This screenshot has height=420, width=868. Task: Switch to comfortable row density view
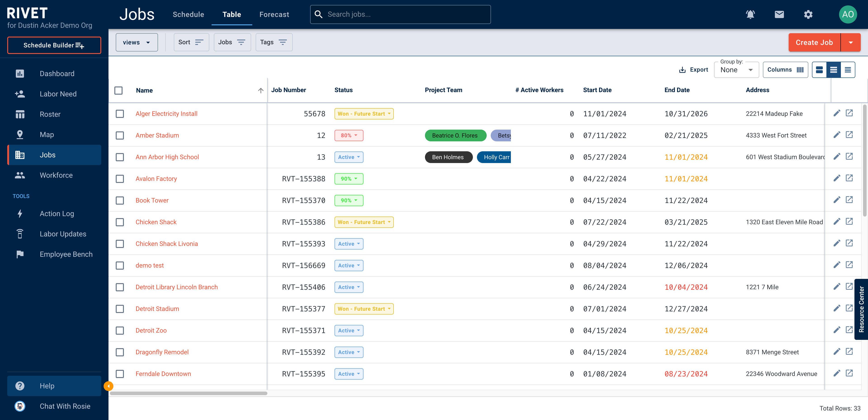(x=819, y=70)
